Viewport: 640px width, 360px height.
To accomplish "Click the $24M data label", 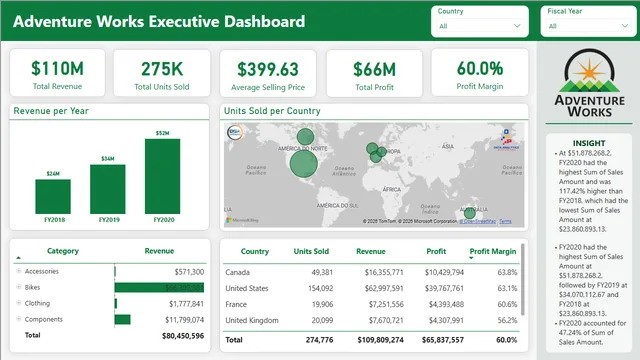I will point(53,173).
